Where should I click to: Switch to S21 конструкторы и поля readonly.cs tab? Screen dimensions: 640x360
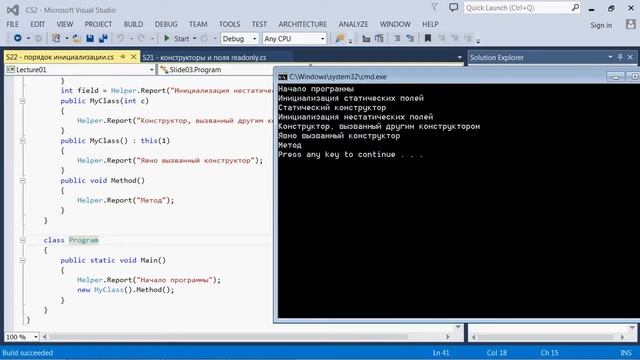tap(204, 58)
